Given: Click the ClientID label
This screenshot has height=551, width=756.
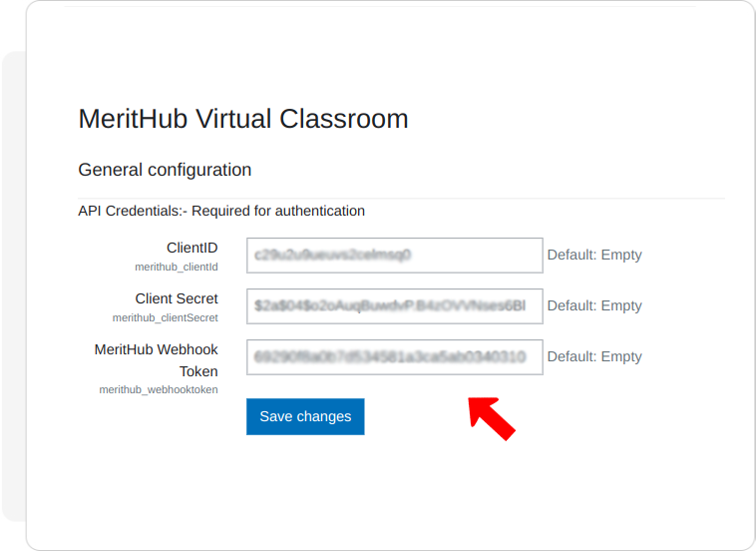Looking at the screenshot, I should tap(191, 248).
